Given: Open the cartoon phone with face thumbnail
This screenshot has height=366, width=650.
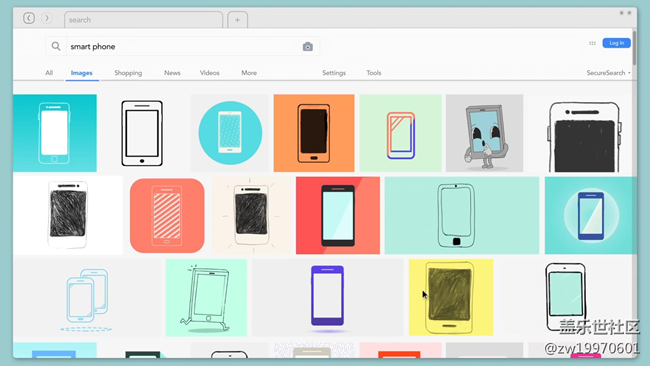Looking at the screenshot, I should click(x=485, y=133).
